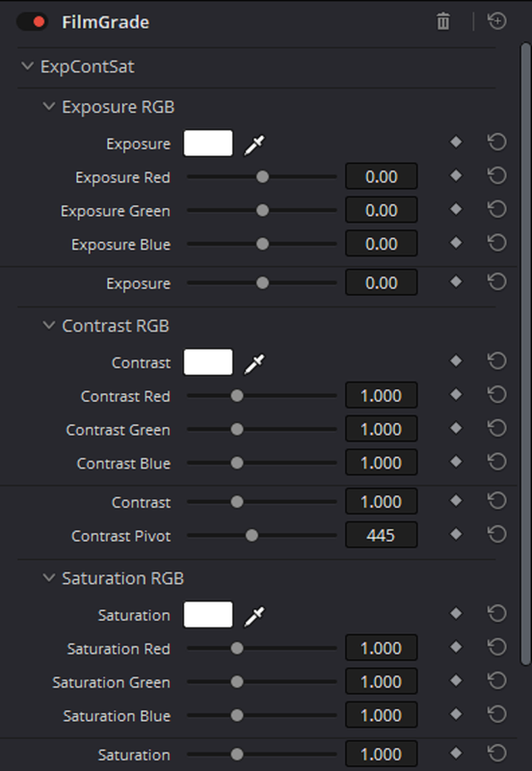Reset the entire FilmGrade effect
Screen dimensions: 532x771
497,21
